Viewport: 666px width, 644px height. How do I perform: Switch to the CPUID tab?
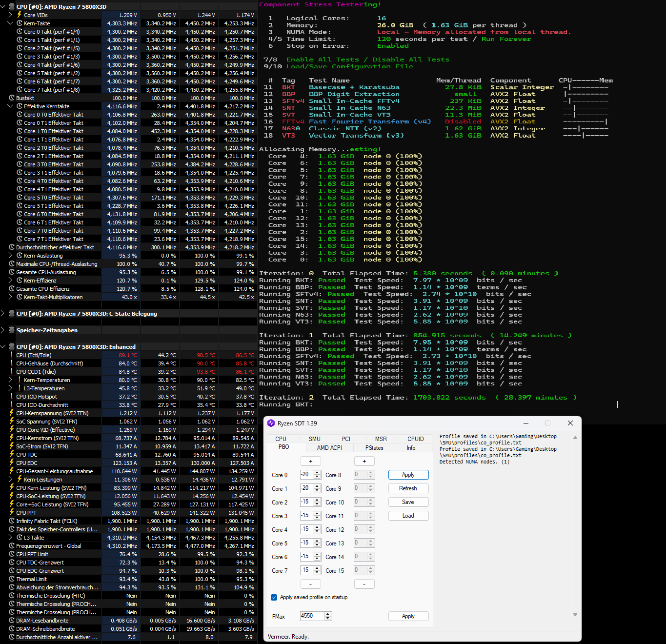(x=416, y=439)
